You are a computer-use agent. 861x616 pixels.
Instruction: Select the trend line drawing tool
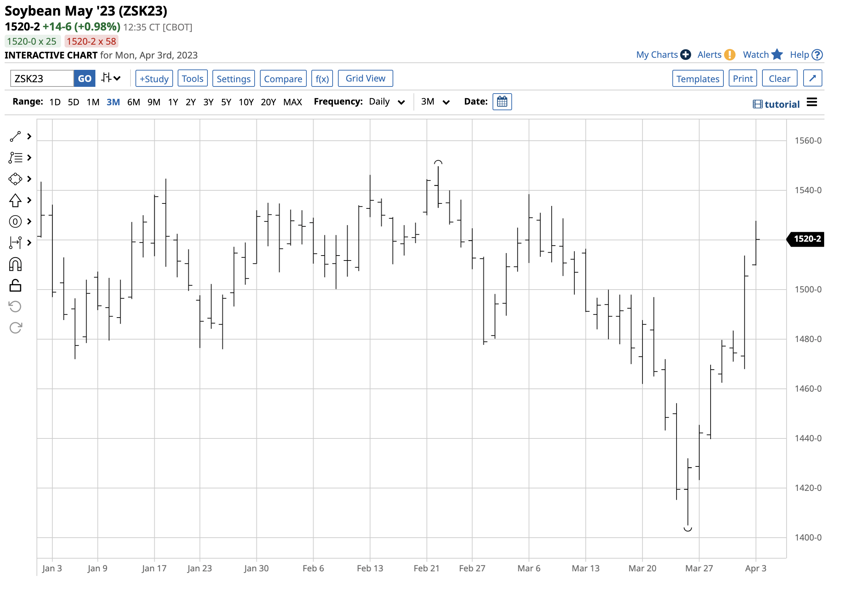[x=15, y=136]
